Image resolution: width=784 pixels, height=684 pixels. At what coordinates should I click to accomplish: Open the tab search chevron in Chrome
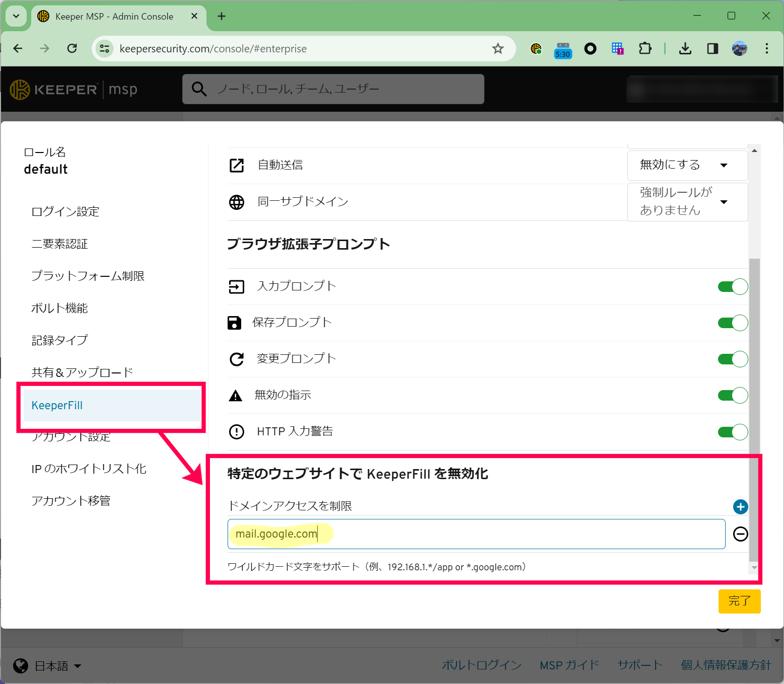coord(16,16)
